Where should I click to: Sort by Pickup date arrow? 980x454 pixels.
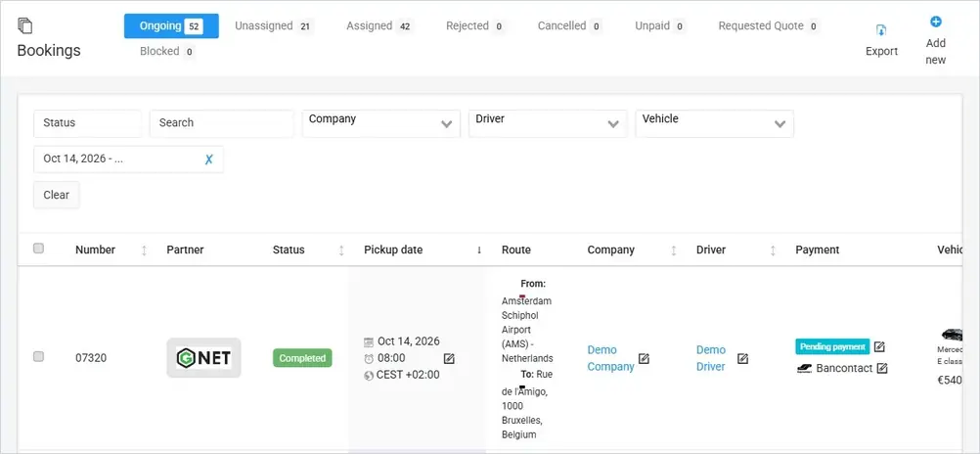(x=479, y=250)
